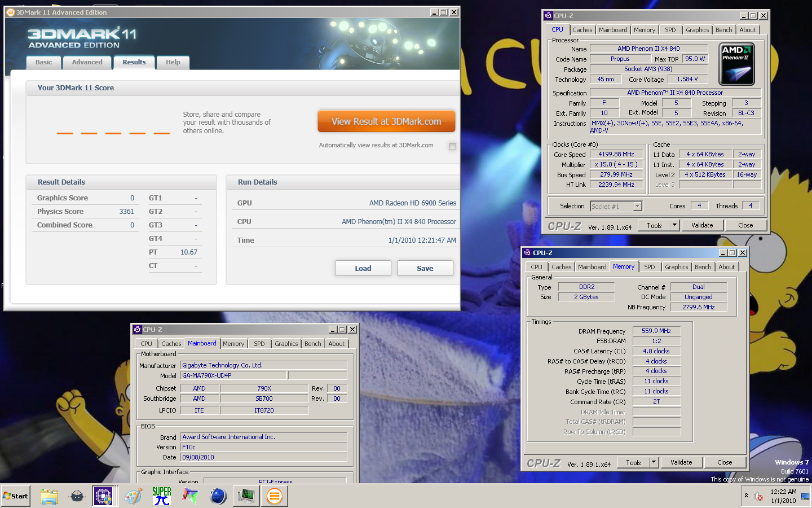Viewport: 812px width, 508px height.
Task: Show hidden tray icons
Action: click(746, 496)
